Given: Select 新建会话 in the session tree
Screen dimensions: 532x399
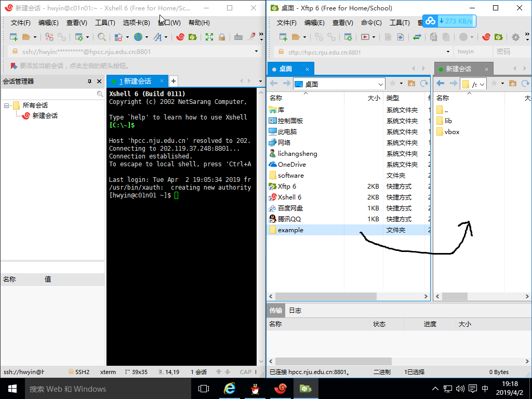Looking at the screenshot, I should pos(45,116).
